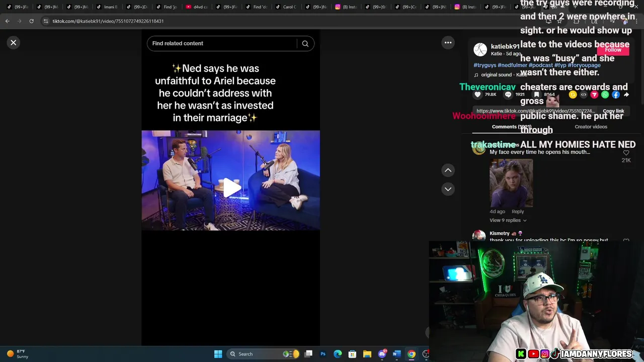Launch Photoshop from taskbar
Screen dimensions: 644x362
point(323,354)
